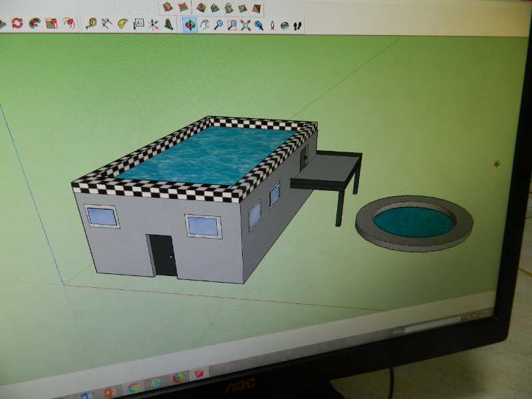Choose the Tape Measure tool
This screenshot has height=399, width=532.
[x=91, y=24]
